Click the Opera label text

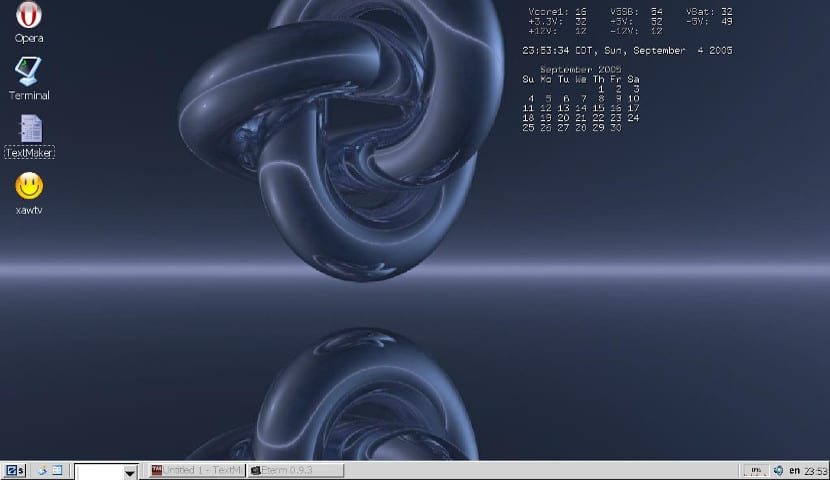[x=29, y=38]
